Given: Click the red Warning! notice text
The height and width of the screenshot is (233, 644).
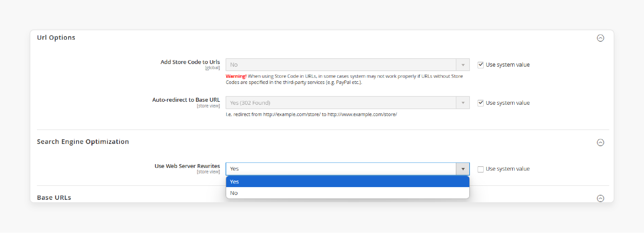Looking at the screenshot, I should click(x=236, y=76).
